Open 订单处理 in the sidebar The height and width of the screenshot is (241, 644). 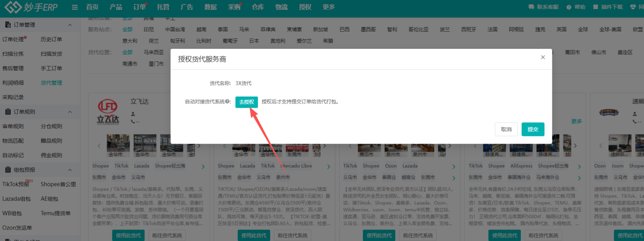pos(13,39)
